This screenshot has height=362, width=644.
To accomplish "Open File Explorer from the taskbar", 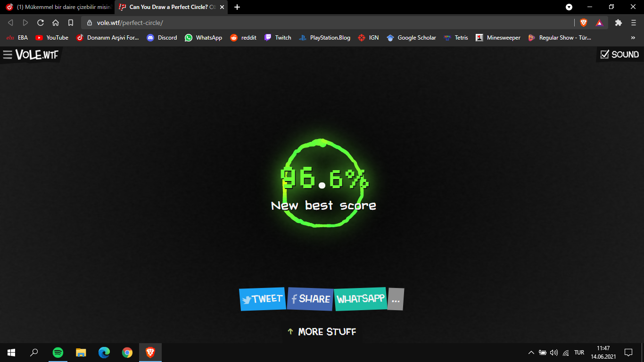I will click(81, 353).
